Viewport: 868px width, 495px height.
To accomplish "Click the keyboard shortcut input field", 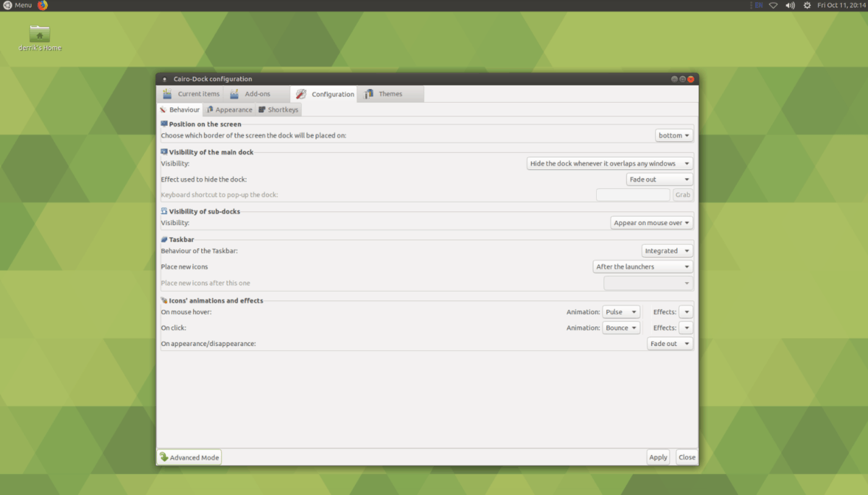I will 633,194.
